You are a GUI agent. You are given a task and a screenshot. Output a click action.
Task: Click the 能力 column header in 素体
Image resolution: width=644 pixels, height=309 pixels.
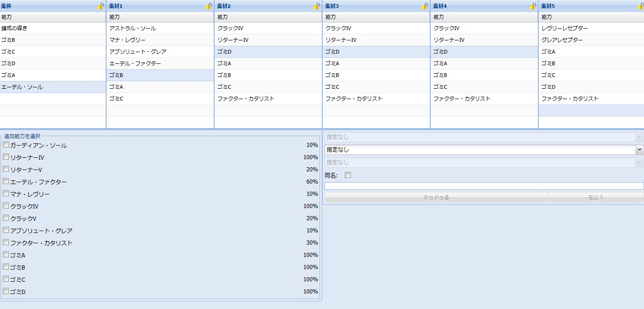coord(53,17)
